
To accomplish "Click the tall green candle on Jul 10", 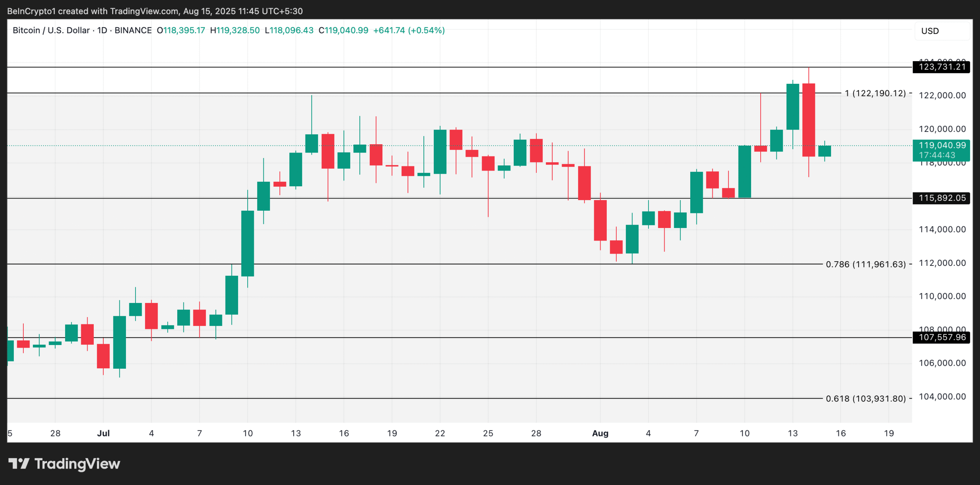I will pos(247,243).
